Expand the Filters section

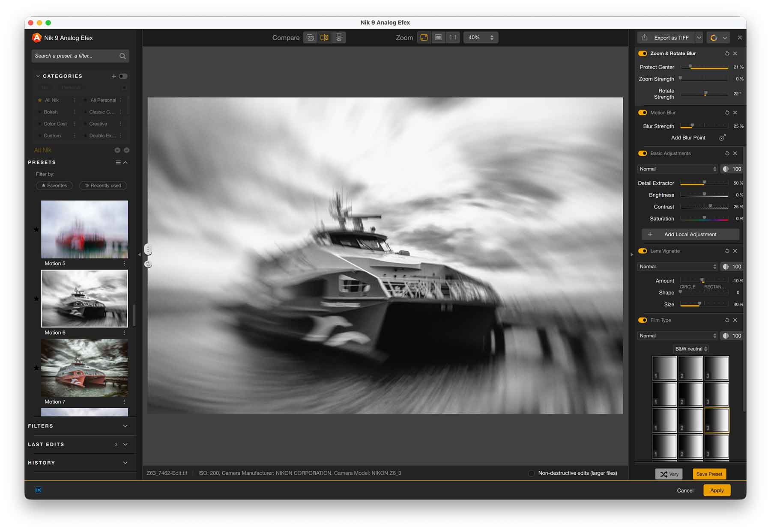tap(125, 426)
